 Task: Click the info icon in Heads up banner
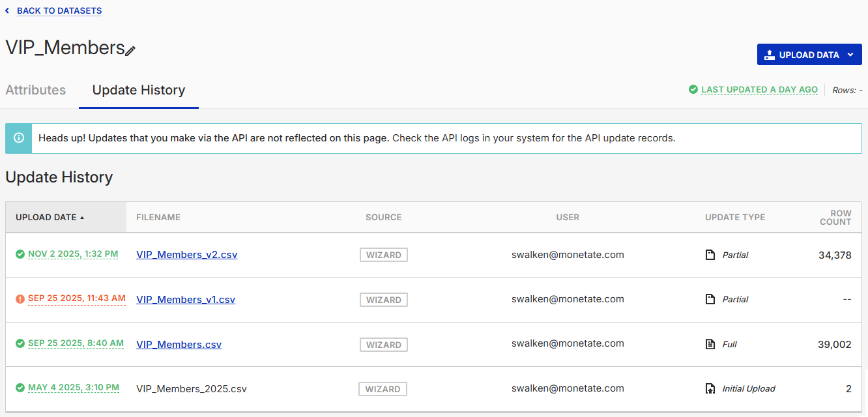click(19, 138)
